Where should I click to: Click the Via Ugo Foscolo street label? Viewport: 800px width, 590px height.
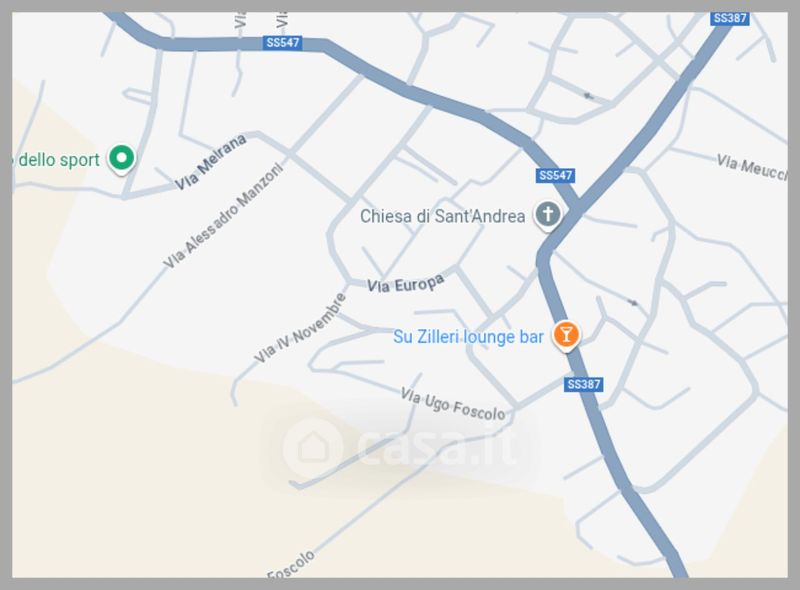453,404
